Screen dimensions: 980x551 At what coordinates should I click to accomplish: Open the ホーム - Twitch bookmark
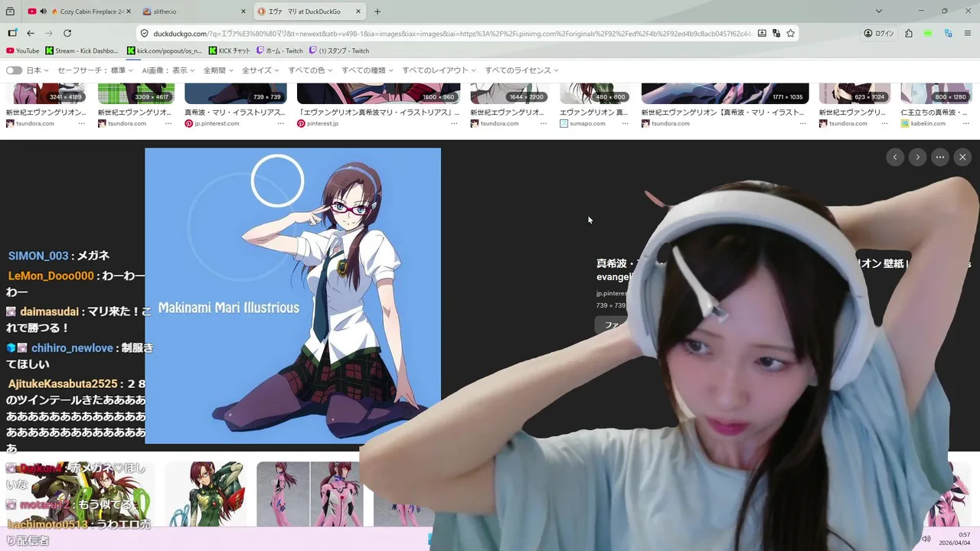tap(280, 51)
